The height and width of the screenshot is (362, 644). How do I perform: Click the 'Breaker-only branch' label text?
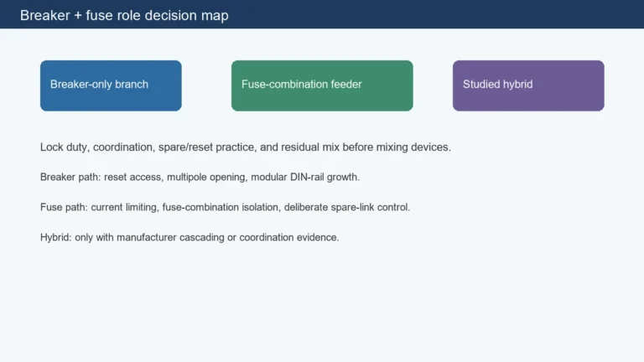pyautogui.click(x=99, y=84)
